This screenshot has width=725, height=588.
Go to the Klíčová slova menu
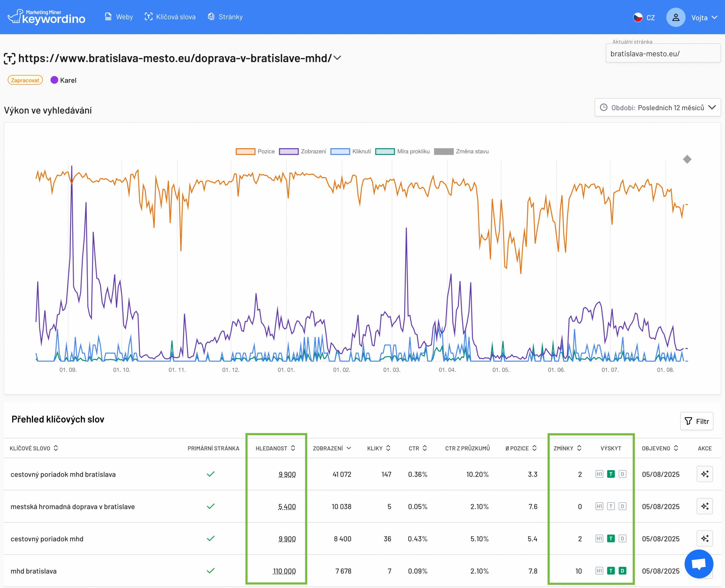170,17
